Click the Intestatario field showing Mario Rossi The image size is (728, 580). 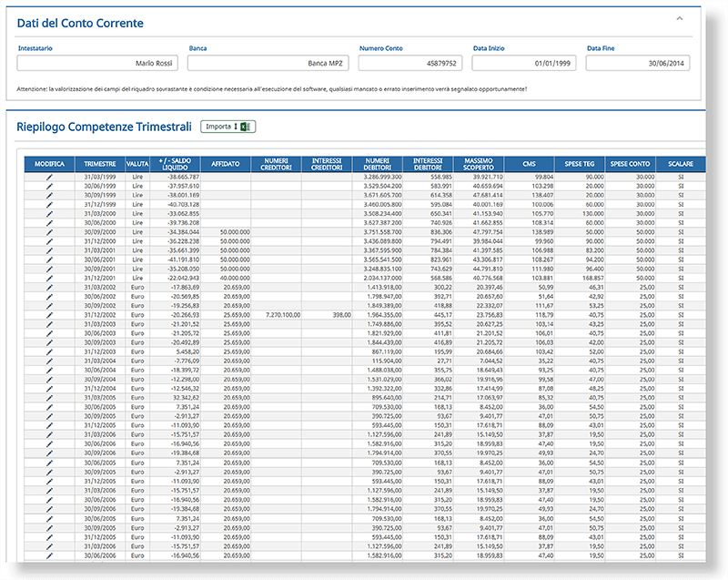[x=97, y=63]
